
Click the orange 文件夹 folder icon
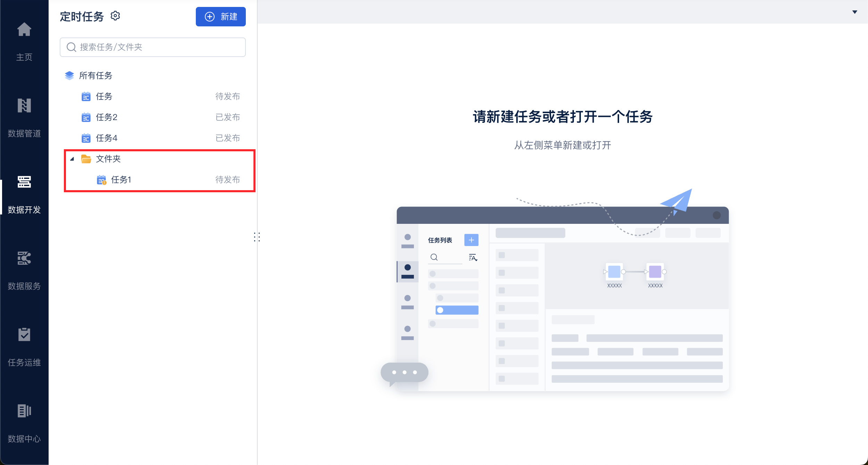(x=86, y=159)
